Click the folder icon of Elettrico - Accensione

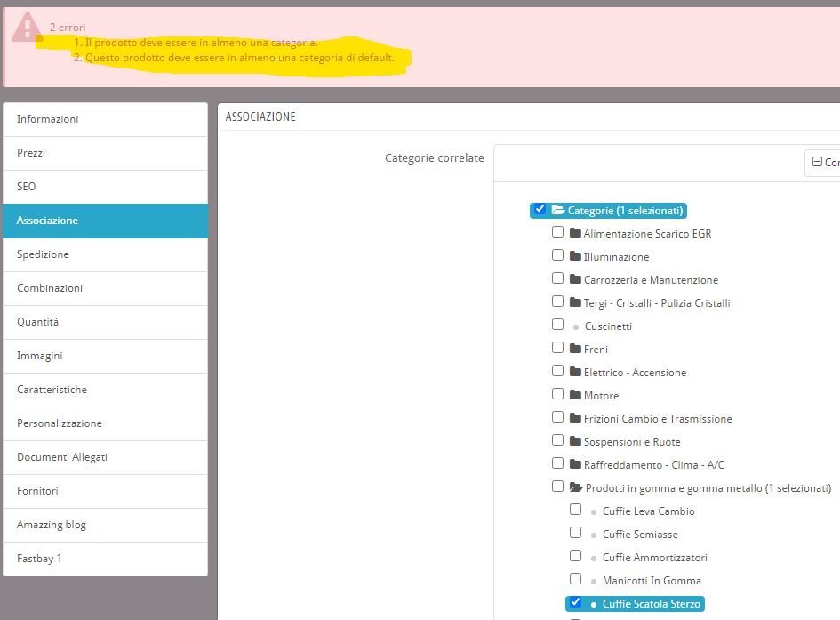tap(575, 372)
